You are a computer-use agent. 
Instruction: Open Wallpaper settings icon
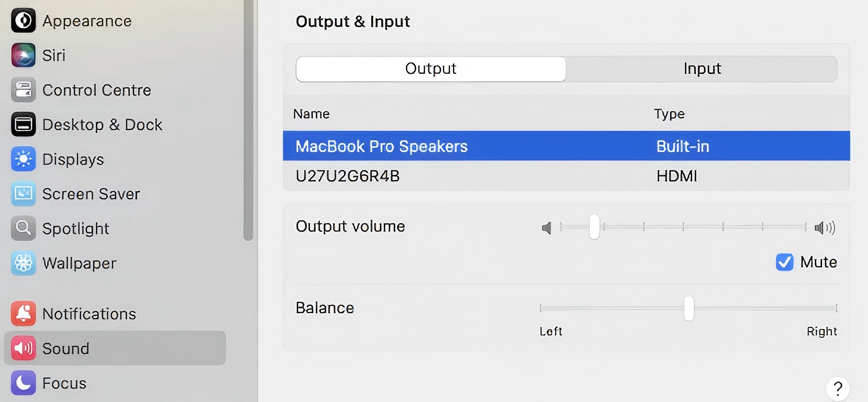(x=23, y=263)
